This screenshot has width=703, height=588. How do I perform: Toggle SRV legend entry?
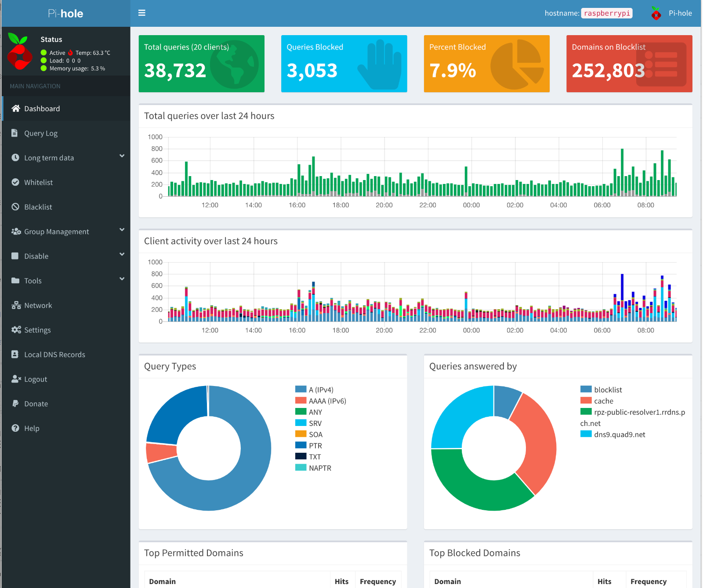point(308,423)
